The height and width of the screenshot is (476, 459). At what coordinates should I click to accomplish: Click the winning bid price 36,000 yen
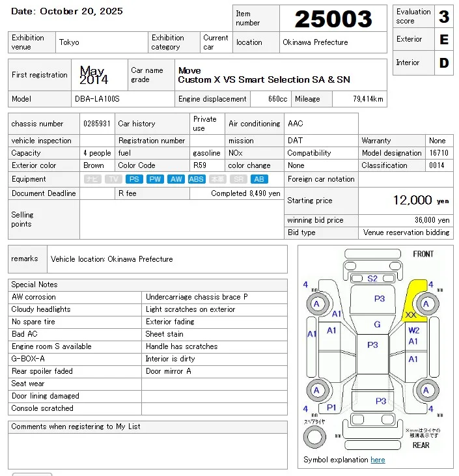point(432,220)
